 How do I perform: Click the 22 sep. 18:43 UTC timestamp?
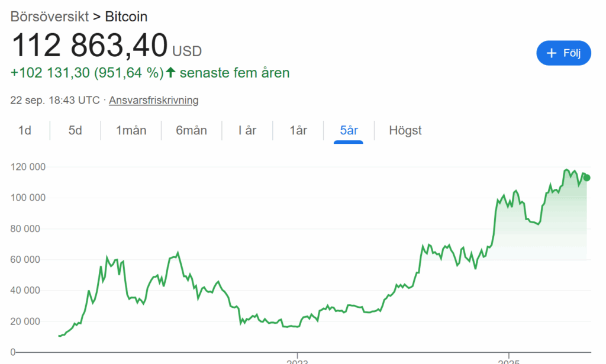(55, 100)
